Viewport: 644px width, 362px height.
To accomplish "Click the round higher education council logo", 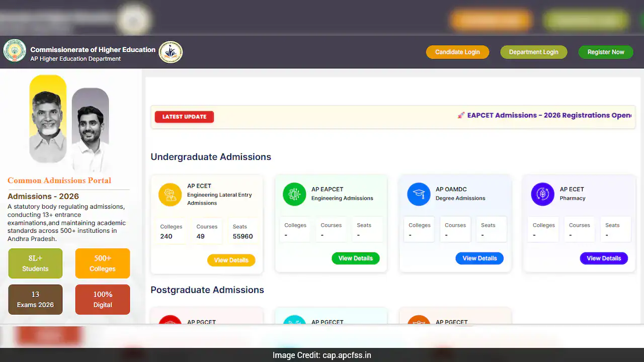I will point(171,52).
